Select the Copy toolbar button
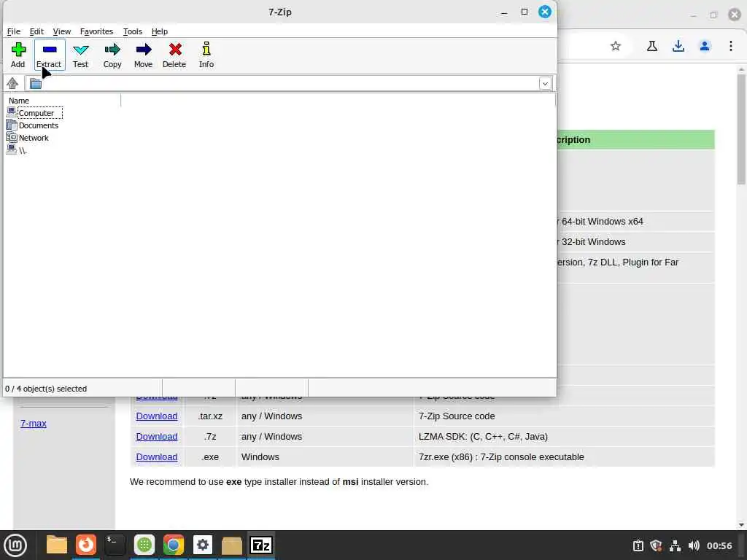Viewport: 747px width, 560px height. 112,55
